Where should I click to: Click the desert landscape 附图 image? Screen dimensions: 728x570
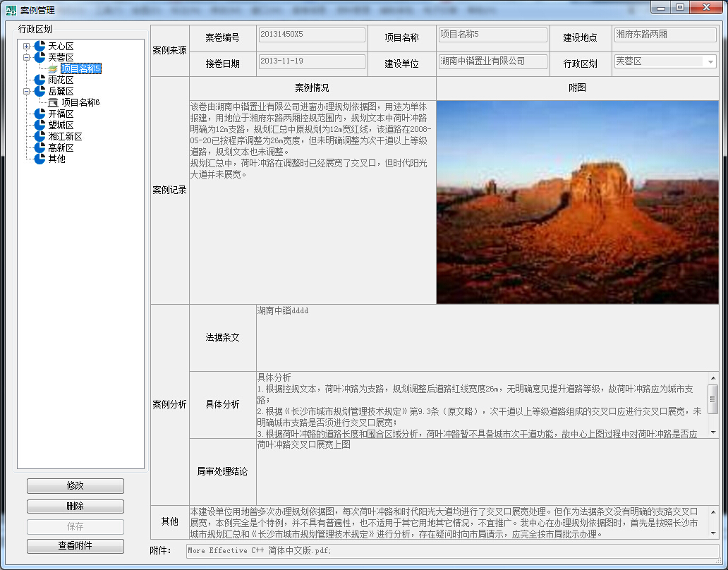click(577, 202)
